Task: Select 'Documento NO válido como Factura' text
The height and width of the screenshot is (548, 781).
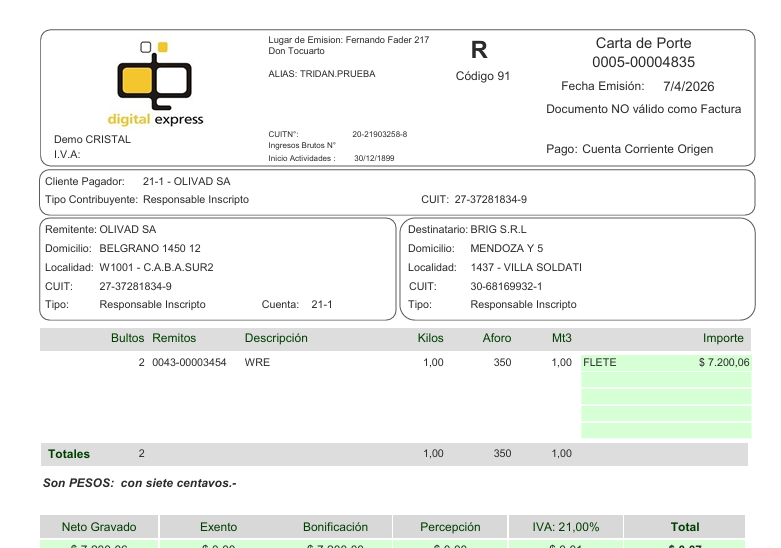Action: tap(643, 109)
